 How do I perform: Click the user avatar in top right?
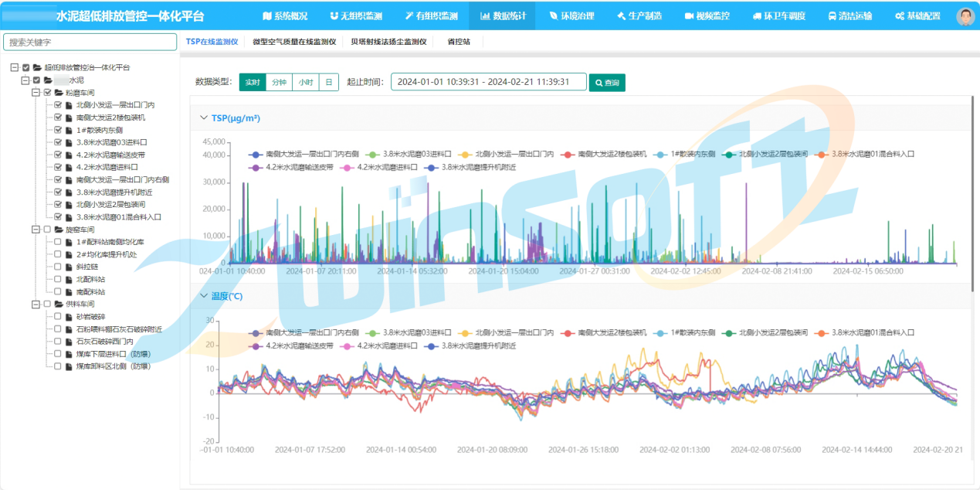tap(965, 16)
